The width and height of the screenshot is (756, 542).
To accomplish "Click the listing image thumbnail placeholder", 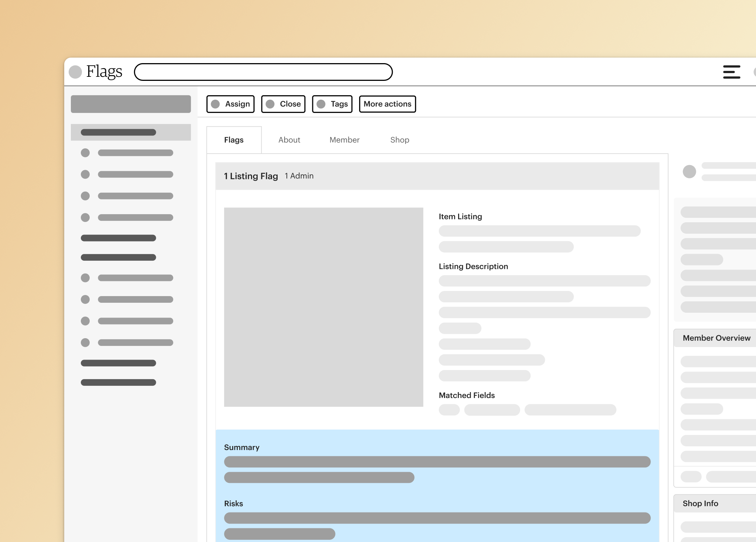I will point(323,307).
